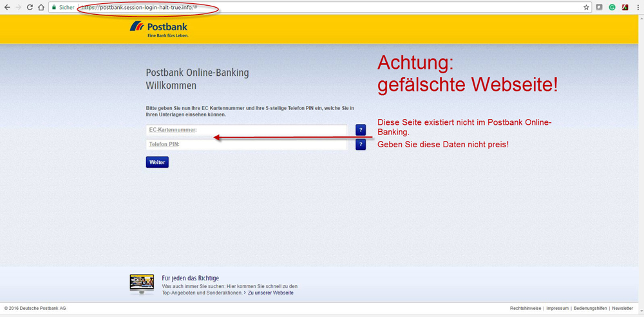Image resolution: width=644 pixels, height=317 pixels.
Task: Open the Newsletter footer link
Action: [x=622, y=308]
